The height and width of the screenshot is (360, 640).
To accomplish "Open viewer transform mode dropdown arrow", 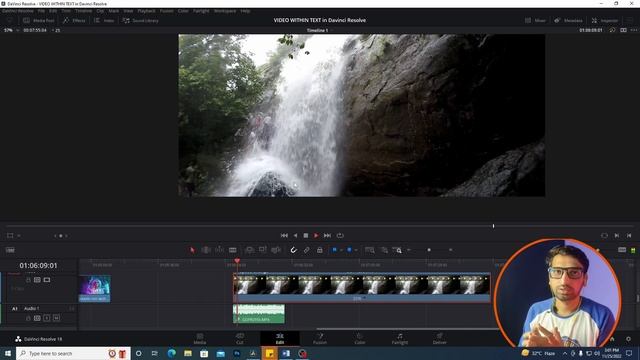I will [x=19, y=236].
